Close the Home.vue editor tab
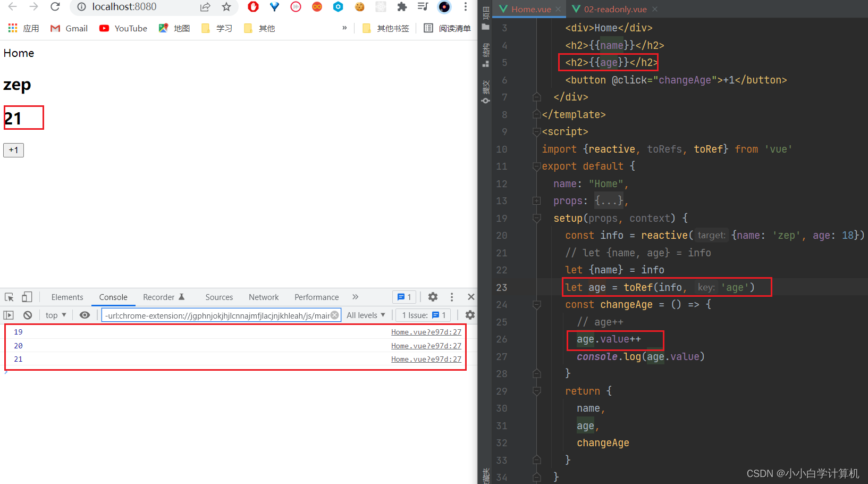This screenshot has height=484, width=868. click(558, 9)
